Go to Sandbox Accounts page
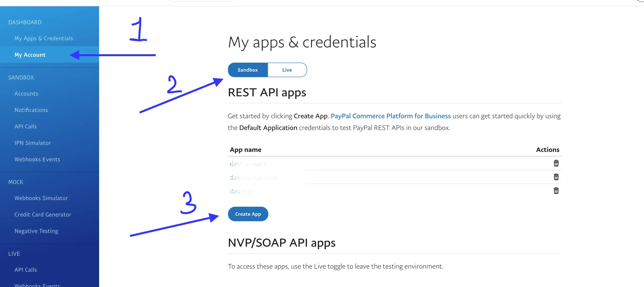The image size is (644, 287). pos(26,94)
